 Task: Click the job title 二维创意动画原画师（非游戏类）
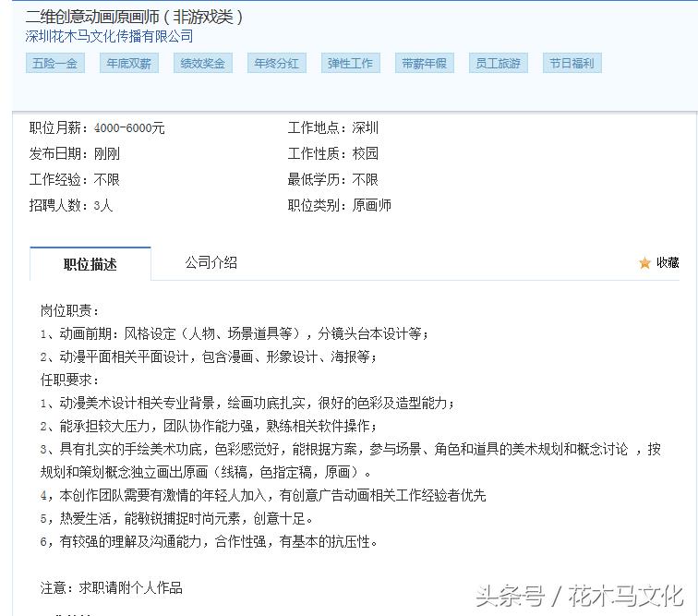click(135, 17)
